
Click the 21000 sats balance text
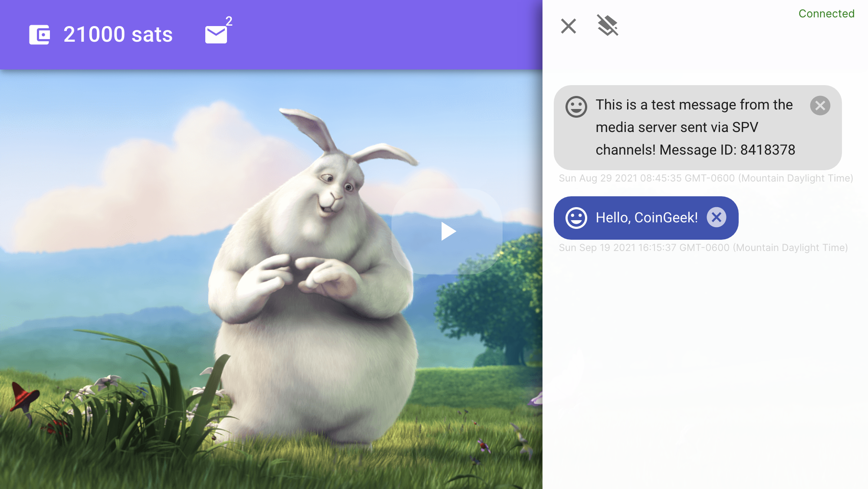[118, 34]
